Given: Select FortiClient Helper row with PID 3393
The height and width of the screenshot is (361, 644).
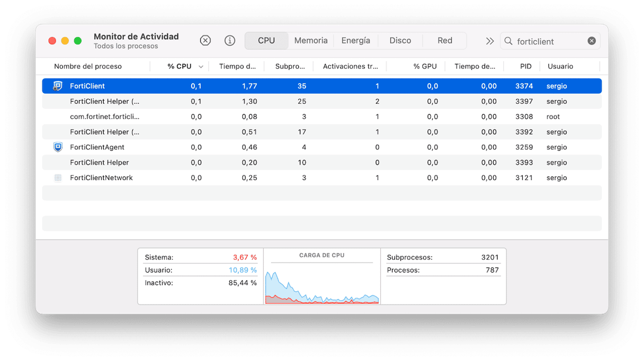Looking at the screenshot, I should (x=322, y=163).
